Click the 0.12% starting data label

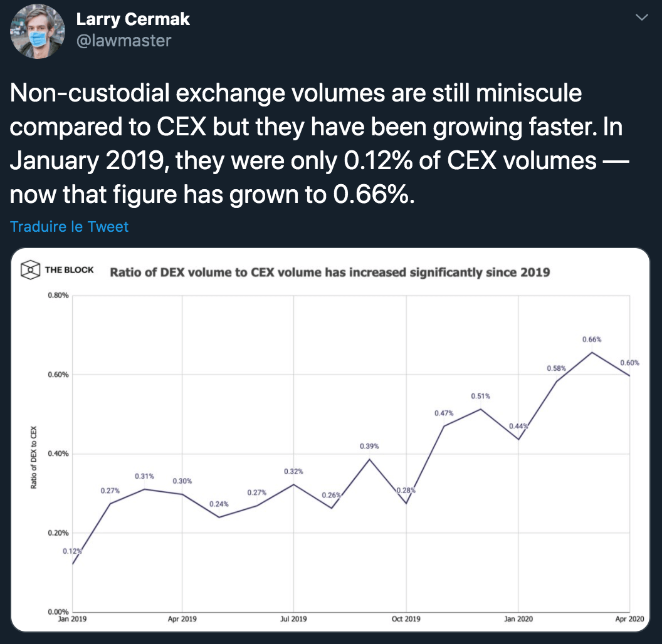tap(72, 551)
